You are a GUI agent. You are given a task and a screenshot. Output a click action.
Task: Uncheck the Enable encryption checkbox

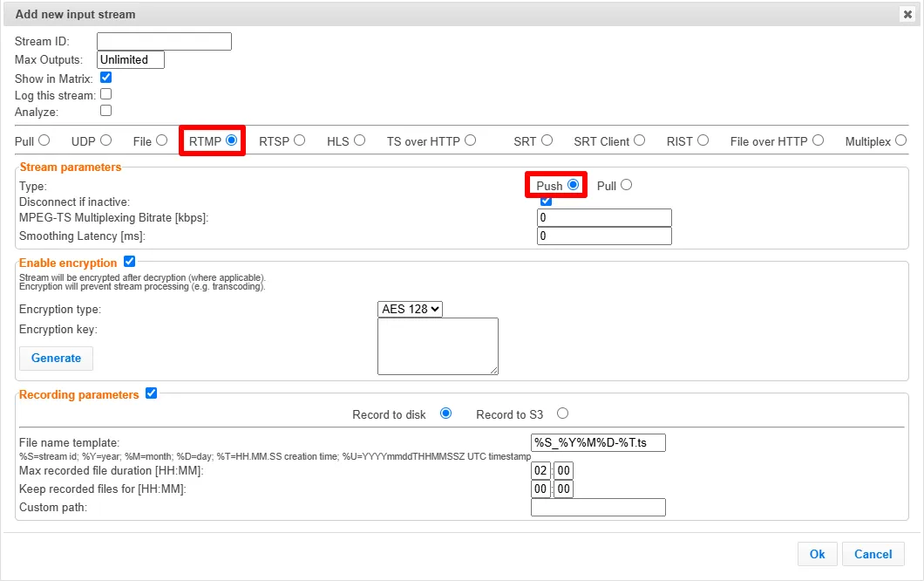130,262
